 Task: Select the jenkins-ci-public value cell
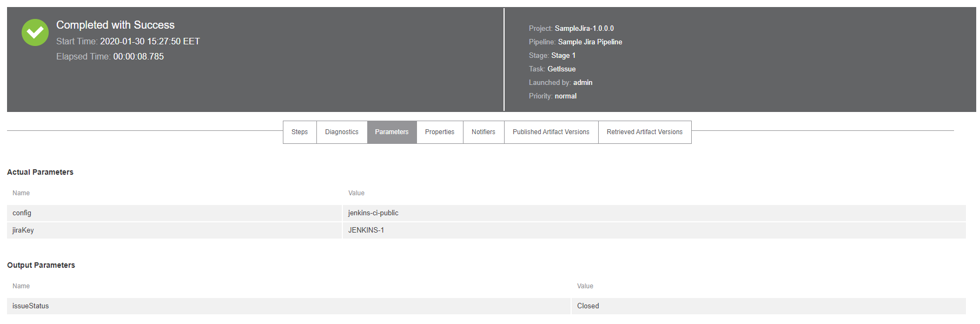(654, 213)
